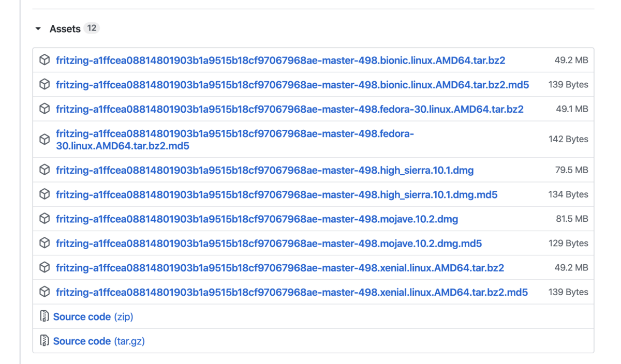Screen dimensions: 621x364
Task: Click the 139 Bytes size of xenial md5
Action: tap(568, 292)
